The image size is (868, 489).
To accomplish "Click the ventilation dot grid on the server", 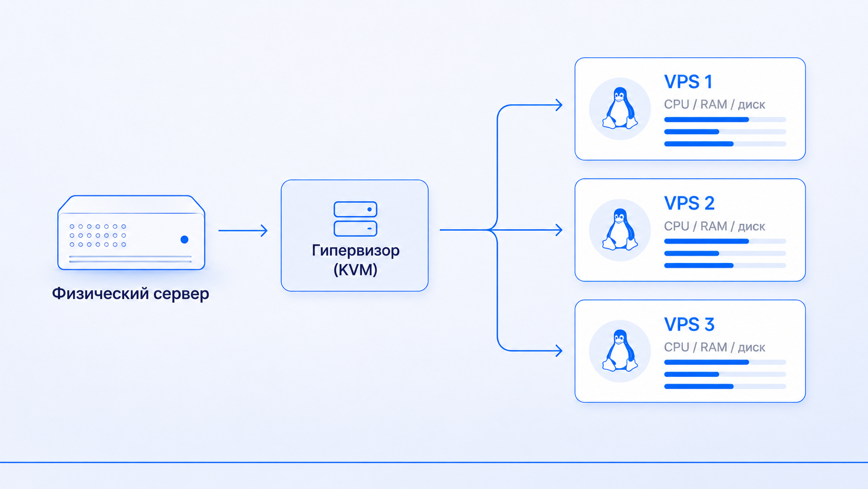I will point(98,235).
